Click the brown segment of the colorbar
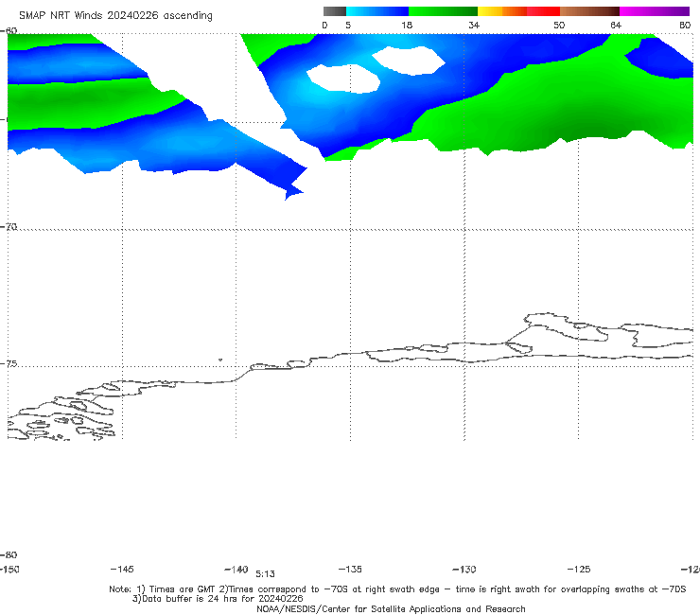The width and height of the screenshot is (700, 615). click(589, 11)
